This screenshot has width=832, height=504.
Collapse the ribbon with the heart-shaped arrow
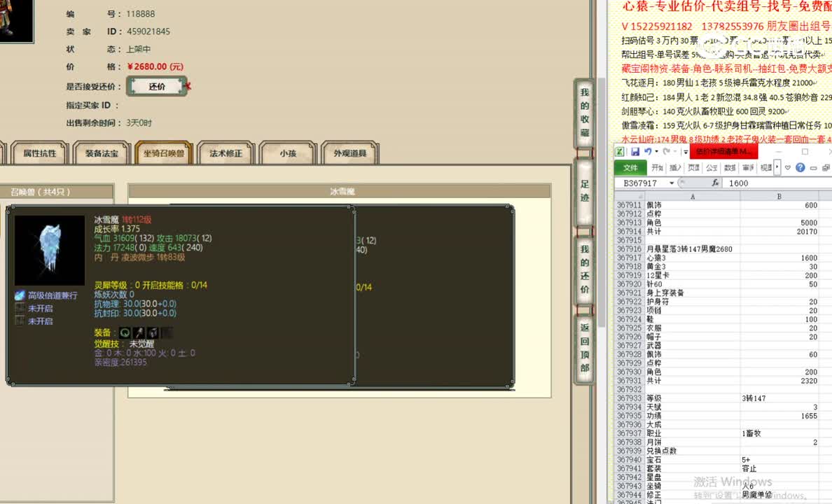(788, 167)
